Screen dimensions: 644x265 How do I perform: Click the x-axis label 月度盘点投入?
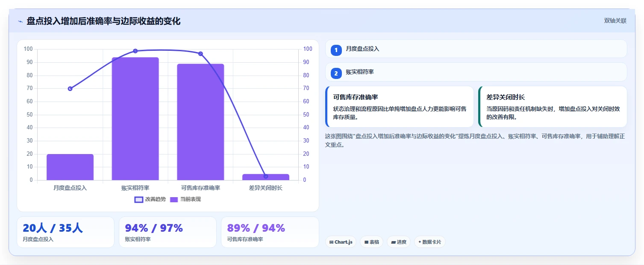coord(70,188)
